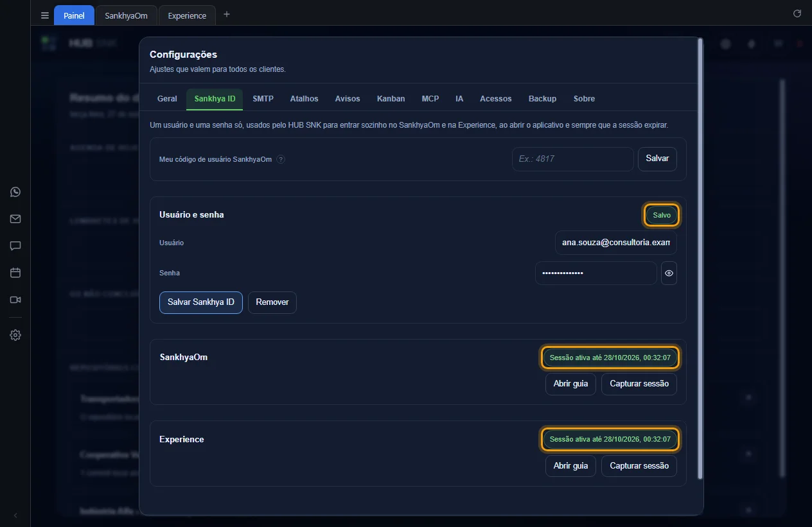Screen dimensions: 812x527
Task: Open the Atalhos settings tab
Action: tap(304, 99)
